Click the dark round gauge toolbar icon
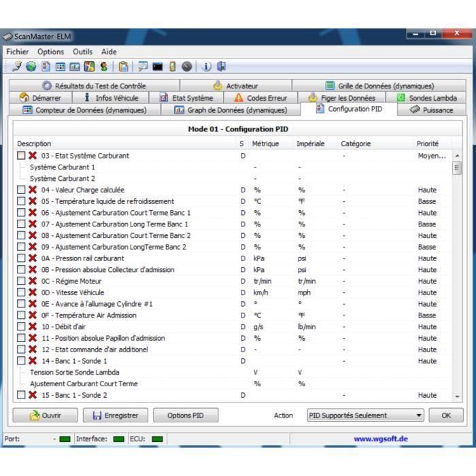Image resolution: width=476 pixels, height=476 pixels. (x=187, y=67)
